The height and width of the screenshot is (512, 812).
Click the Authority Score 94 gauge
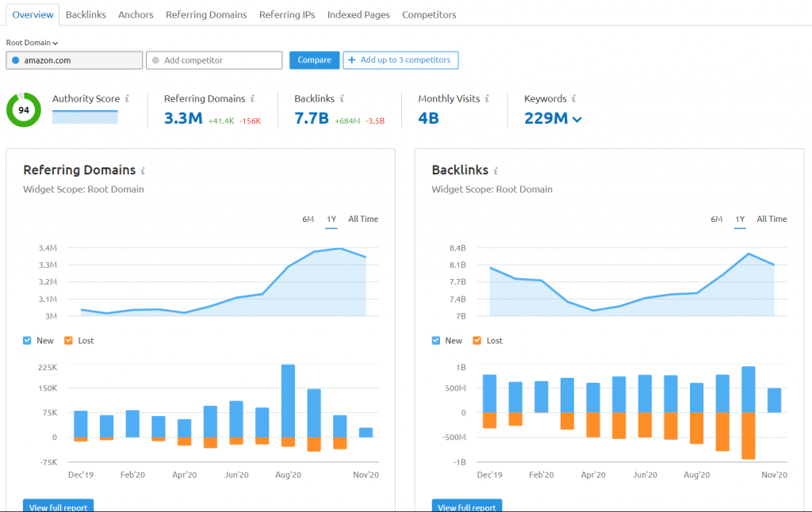(23, 109)
